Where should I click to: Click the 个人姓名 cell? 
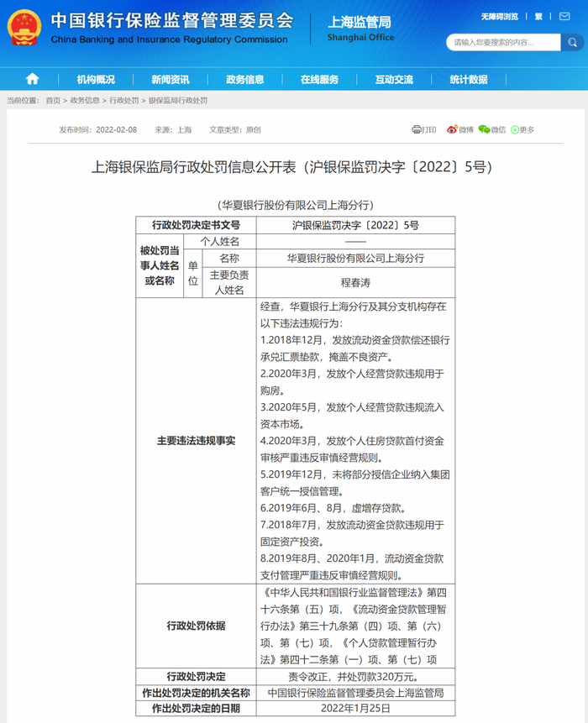tap(220, 241)
